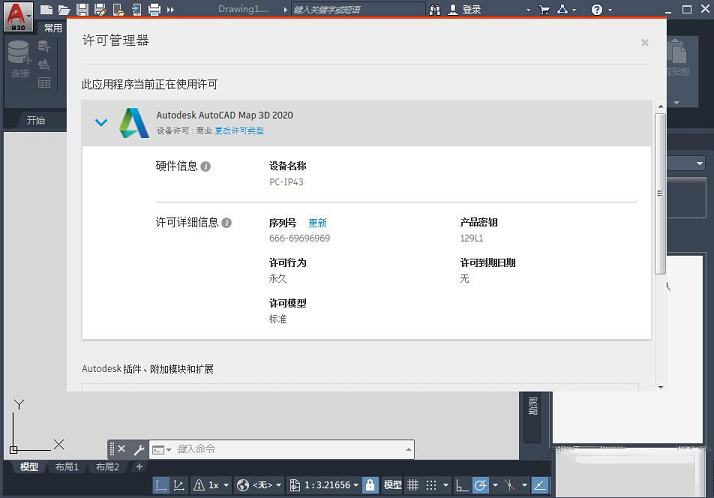Close the 许可管理器 dialog
This screenshot has height=498, width=714.
click(644, 43)
